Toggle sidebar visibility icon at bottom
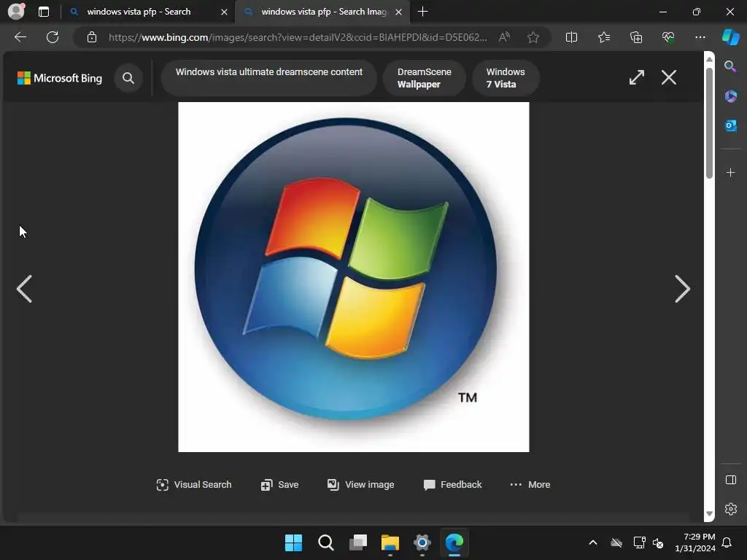 [x=730, y=480]
